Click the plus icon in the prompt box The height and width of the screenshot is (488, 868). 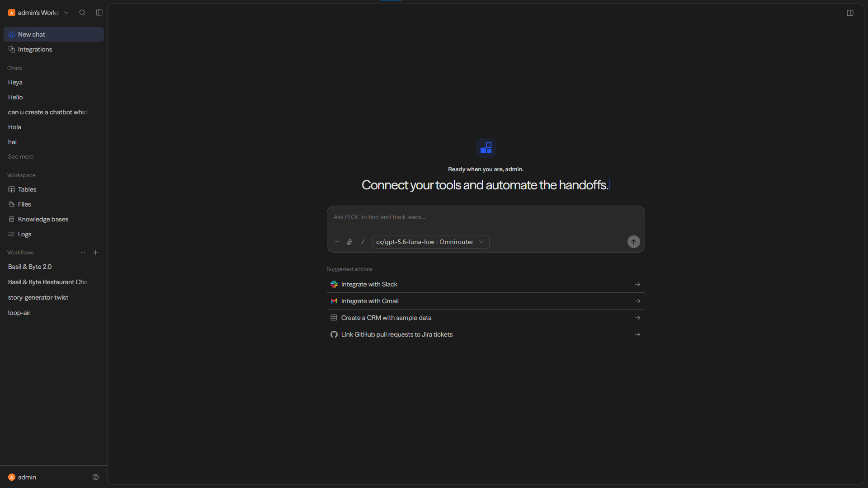tap(337, 242)
